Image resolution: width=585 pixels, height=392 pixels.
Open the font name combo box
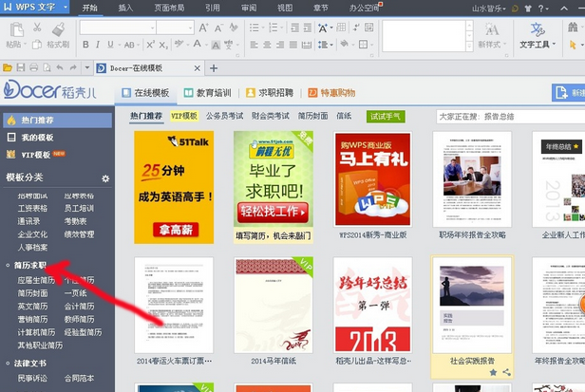118,28
